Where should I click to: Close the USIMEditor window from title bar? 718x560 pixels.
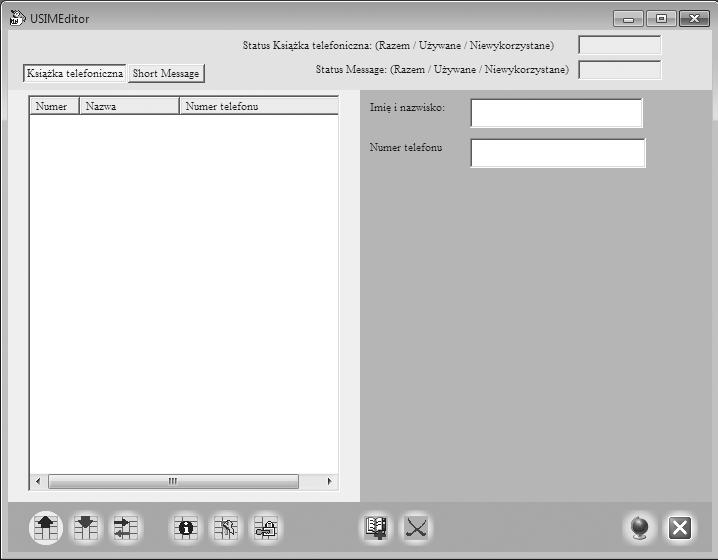pos(694,19)
